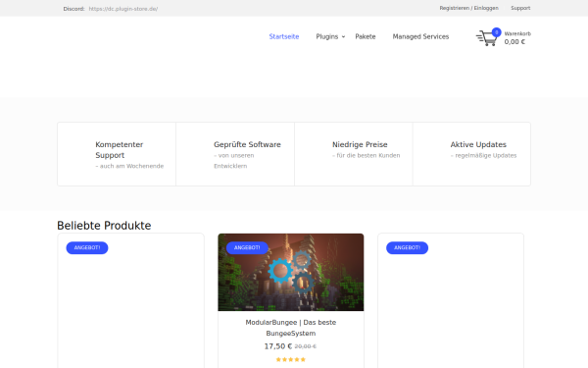Screen dimensions: 588x368
Task: Expand the Plugins dropdown arrow
Action: tap(343, 37)
